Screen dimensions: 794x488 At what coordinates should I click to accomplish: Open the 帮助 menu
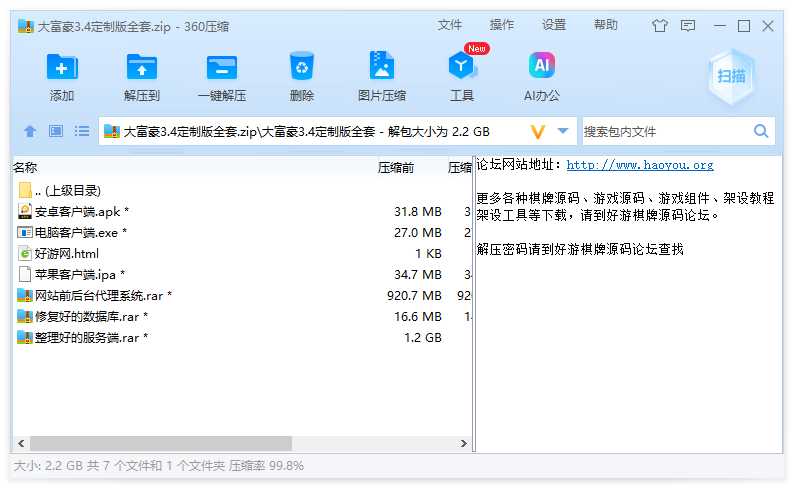(606, 25)
